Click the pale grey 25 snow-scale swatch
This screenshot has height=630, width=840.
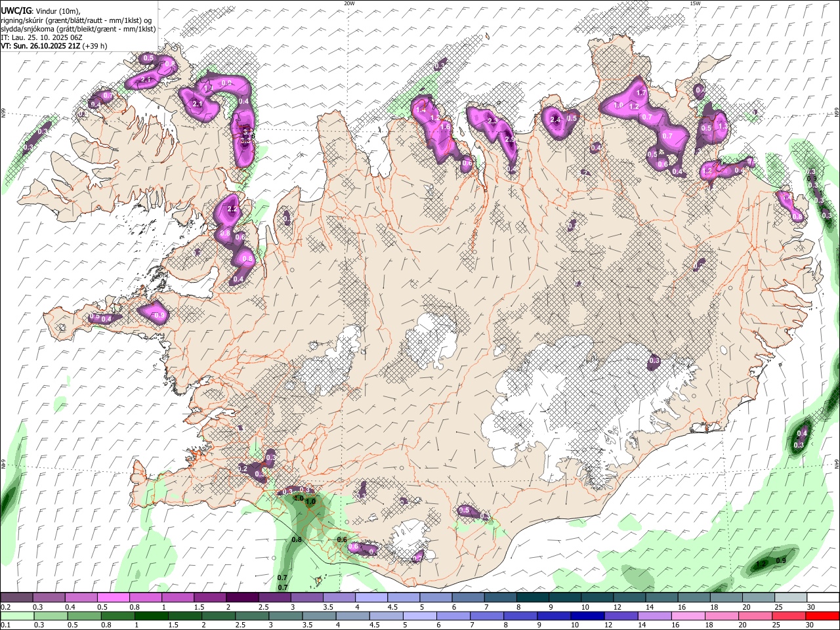(791, 598)
